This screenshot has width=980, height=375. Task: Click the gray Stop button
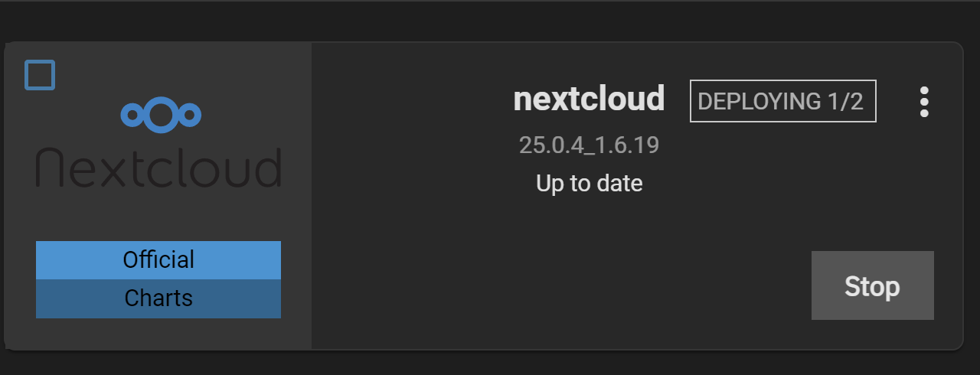873,285
